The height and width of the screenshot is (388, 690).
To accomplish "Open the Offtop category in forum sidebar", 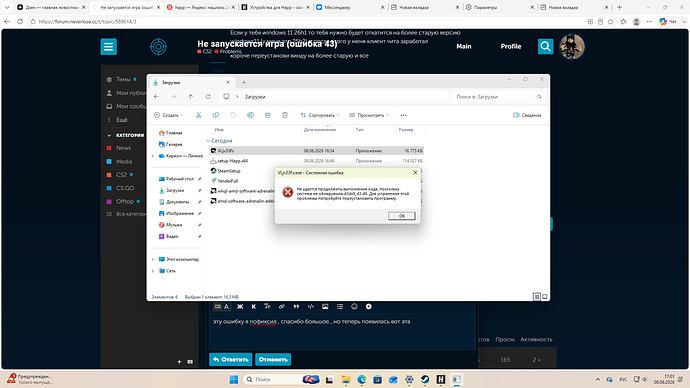I will pos(125,201).
